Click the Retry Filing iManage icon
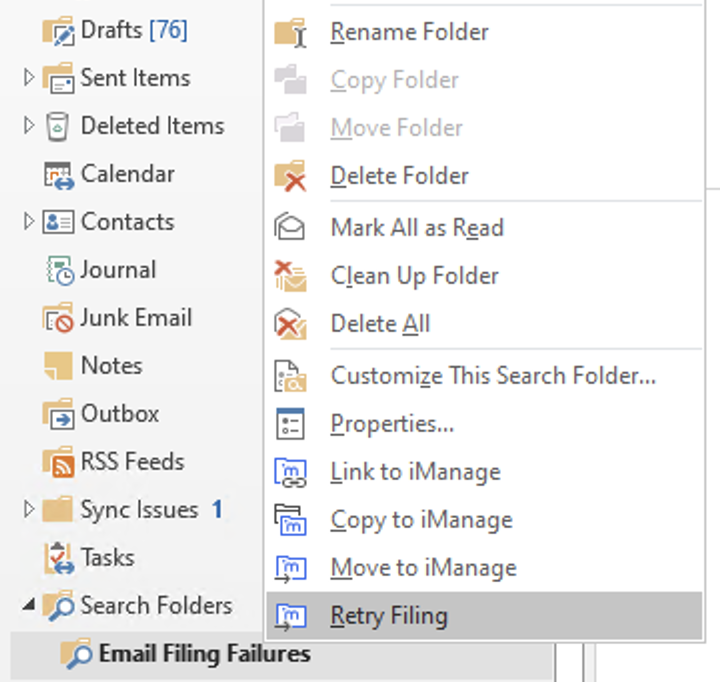Image resolution: width=720 pixels, height=682 pixels. click(x=289, y=616)
